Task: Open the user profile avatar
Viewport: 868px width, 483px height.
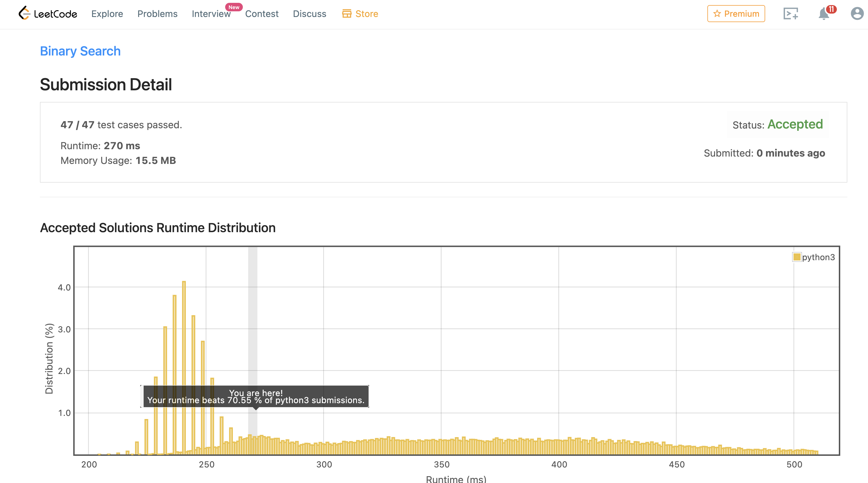Action: (857, 14)
